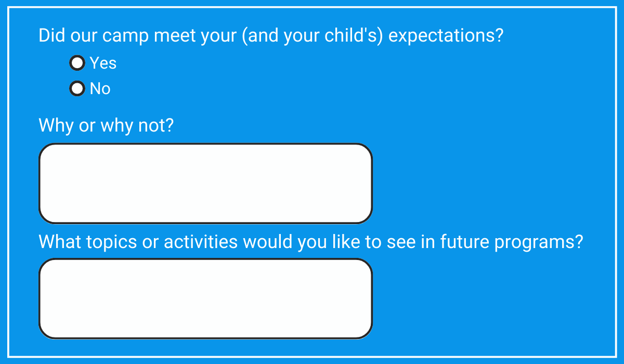Click the future programs topics text box
This screenshot has height=364, width=624.
coord(205,298)
